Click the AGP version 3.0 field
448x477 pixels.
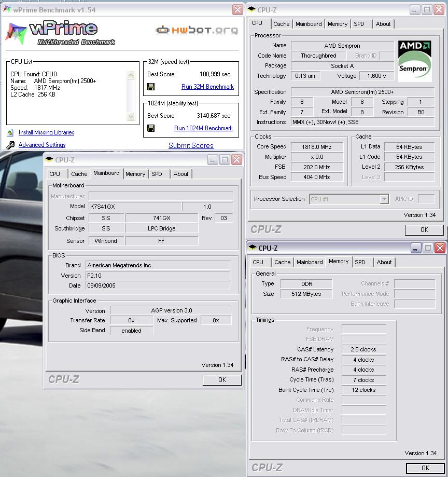171,310
